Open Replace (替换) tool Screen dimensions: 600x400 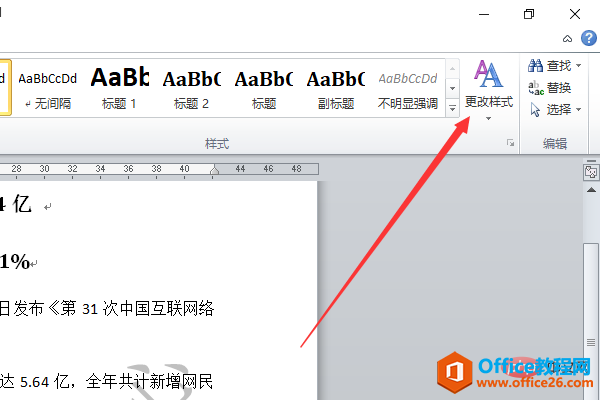pyautogui.click(x=550, y=88)
